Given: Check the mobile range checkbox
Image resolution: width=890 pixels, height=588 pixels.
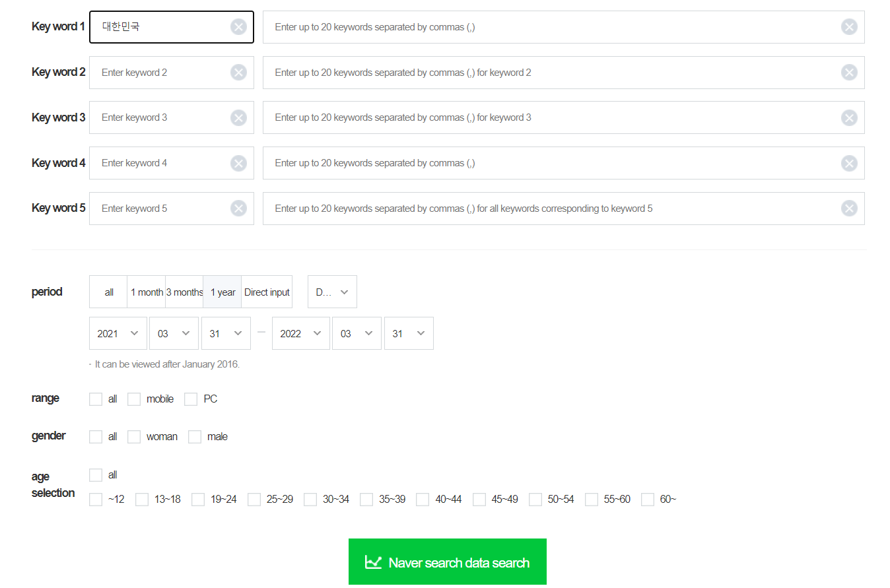Looking at the screenshot, I should (134, 399).
